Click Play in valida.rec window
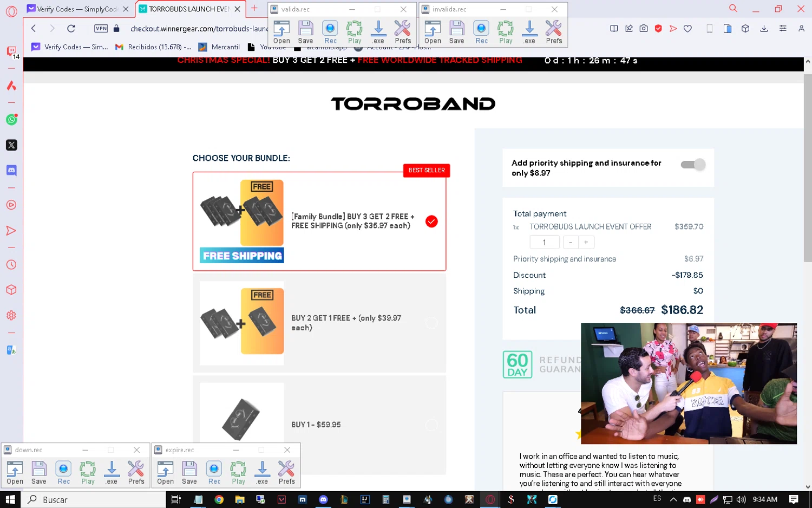Screen dimensions: 812x508 tap(355, 32)
